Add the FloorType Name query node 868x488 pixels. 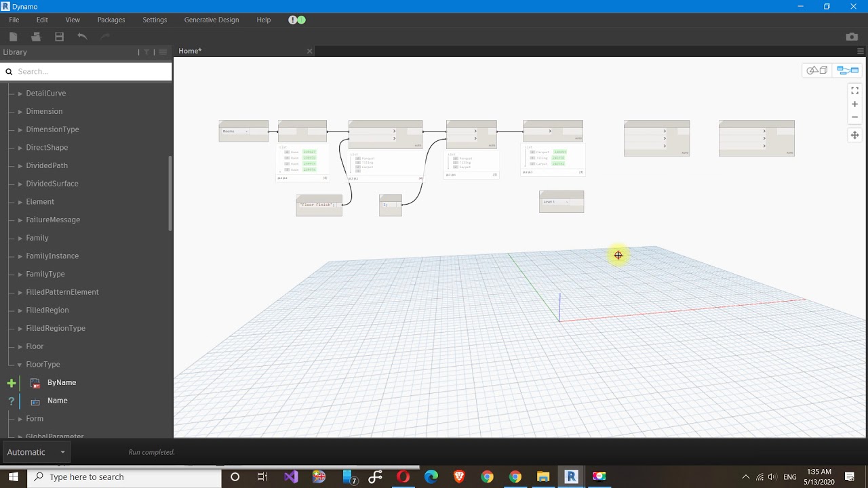[58, 401]
